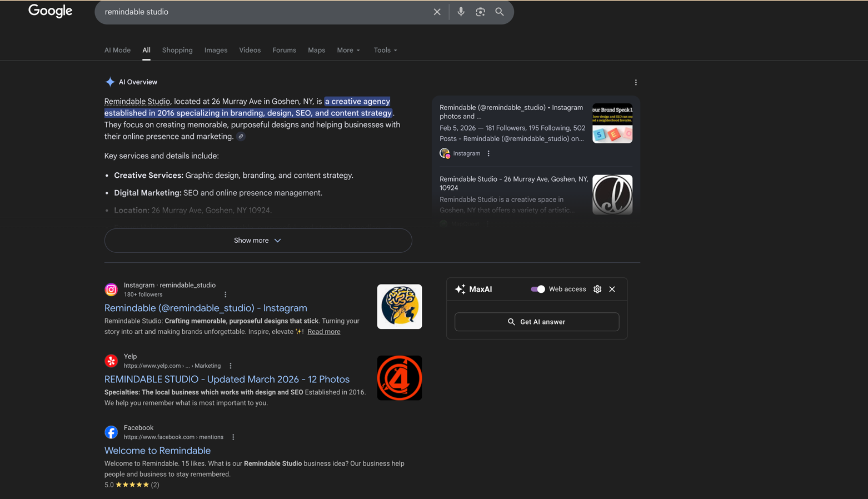Open search by image camera icon
Screen dimensions: 868x499
point(480,12)
